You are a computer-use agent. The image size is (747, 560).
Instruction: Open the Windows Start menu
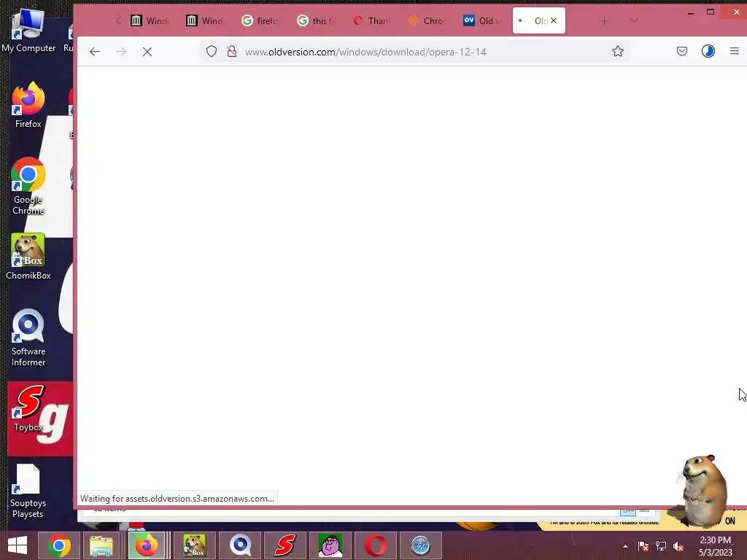click(x=18, y=545)
